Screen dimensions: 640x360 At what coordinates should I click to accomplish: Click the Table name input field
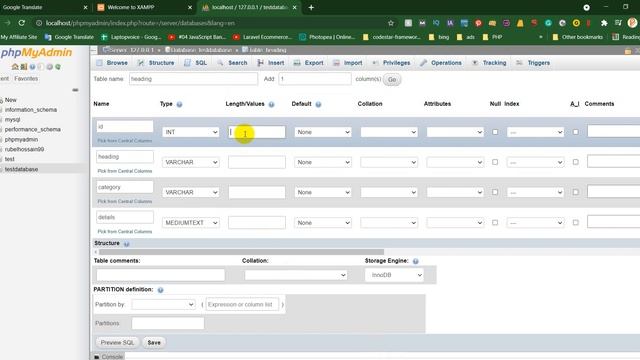click(193, 79)
